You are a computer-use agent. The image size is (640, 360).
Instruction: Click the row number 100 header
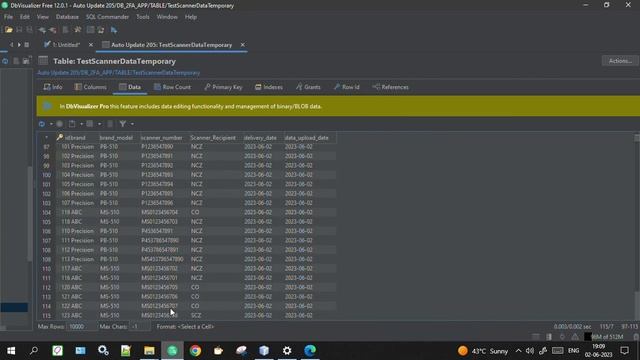pos(47,175)
